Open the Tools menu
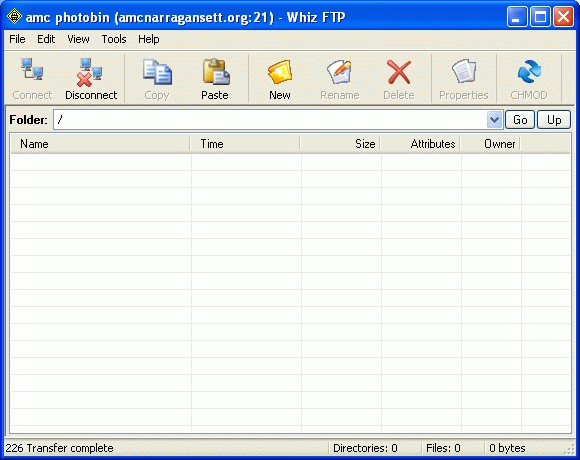The width and height of the screenshot is (580, 460). (114, 39)
